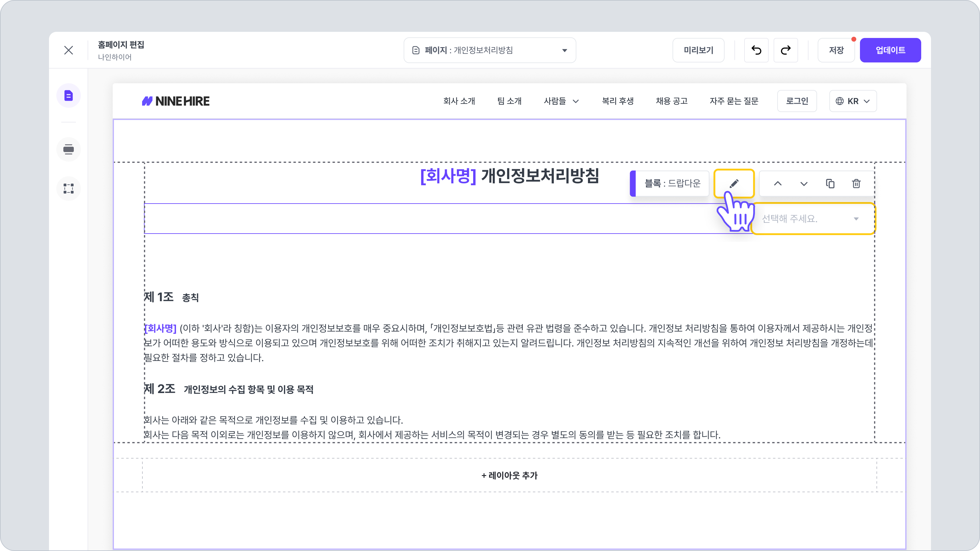Delete the block with the trash icon
Viewport: 980px width, 551px height.
click(x=856, y=184)
